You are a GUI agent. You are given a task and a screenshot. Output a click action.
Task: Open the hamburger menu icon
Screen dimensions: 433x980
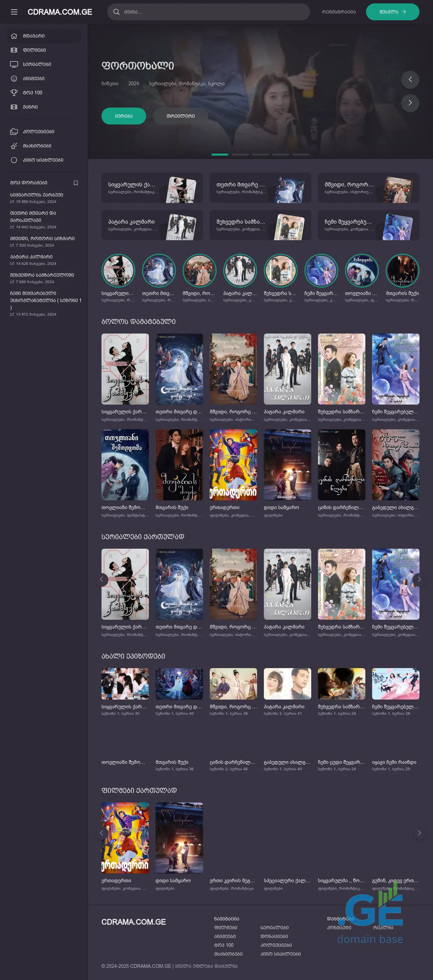[x=14, y=12]
